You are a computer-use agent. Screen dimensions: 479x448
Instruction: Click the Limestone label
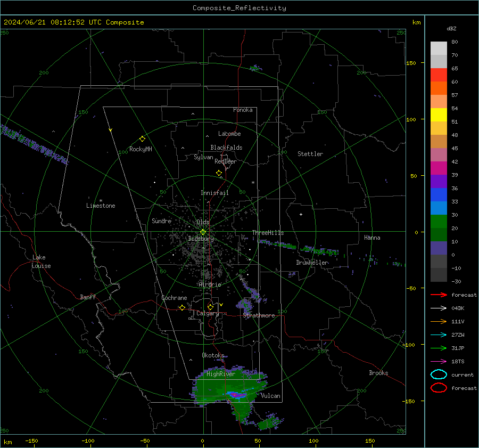(101, 206)
